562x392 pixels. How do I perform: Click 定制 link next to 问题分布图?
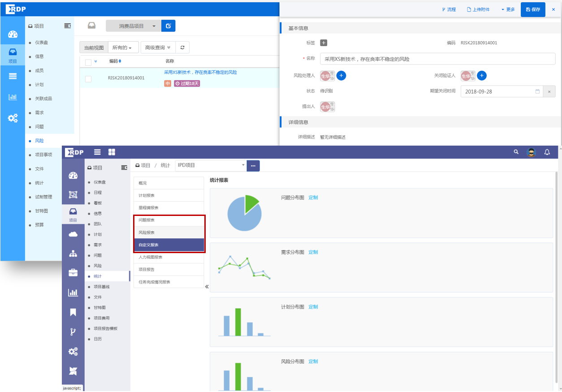pos(313,198)
